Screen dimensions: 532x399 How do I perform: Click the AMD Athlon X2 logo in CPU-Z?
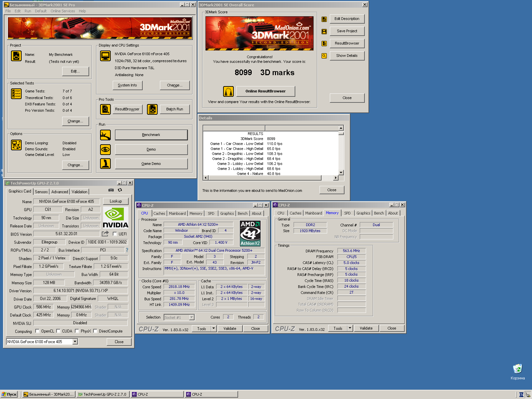pos(250,233)
